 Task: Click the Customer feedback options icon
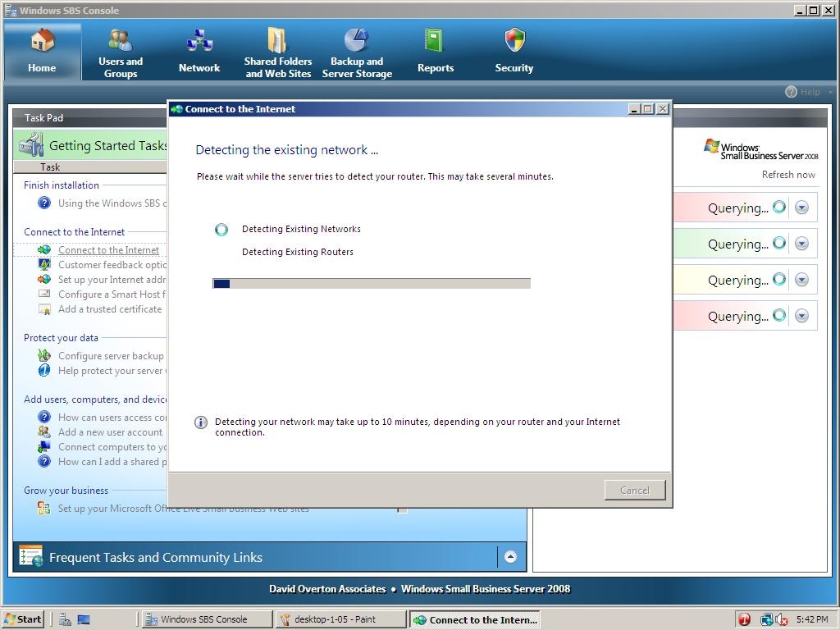click(x=44, y=265)
